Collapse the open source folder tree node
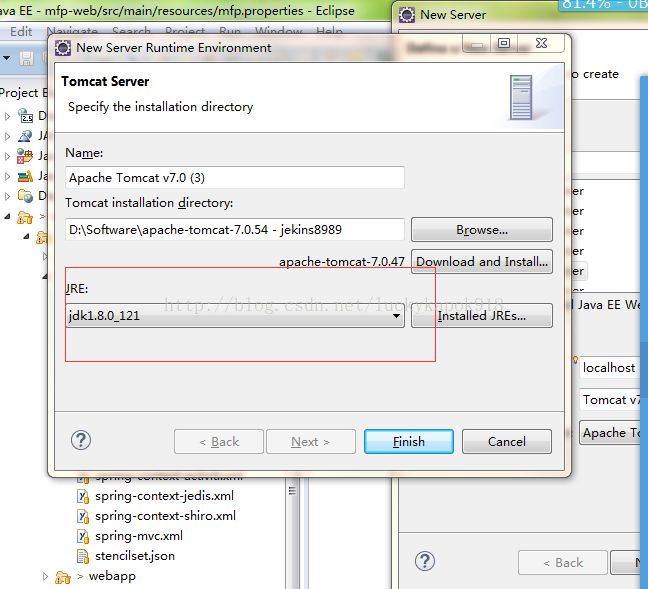Screen dimensions: 648x589 click(7, 216)
